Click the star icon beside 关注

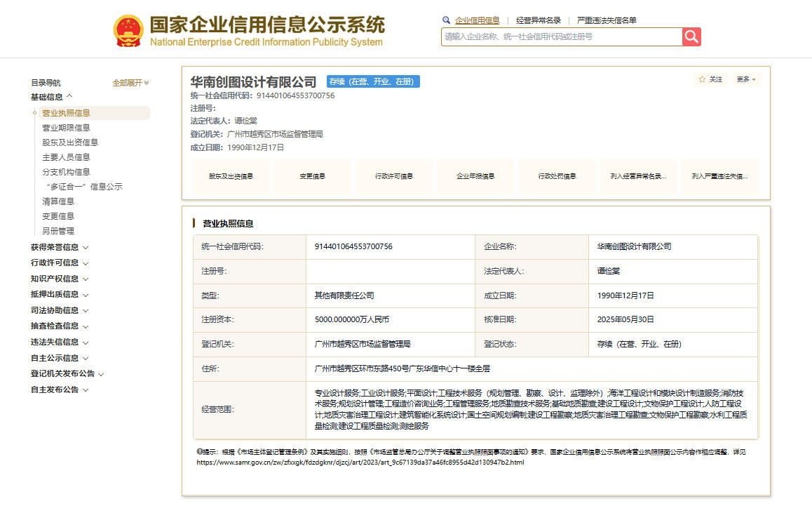click(702, 79)
